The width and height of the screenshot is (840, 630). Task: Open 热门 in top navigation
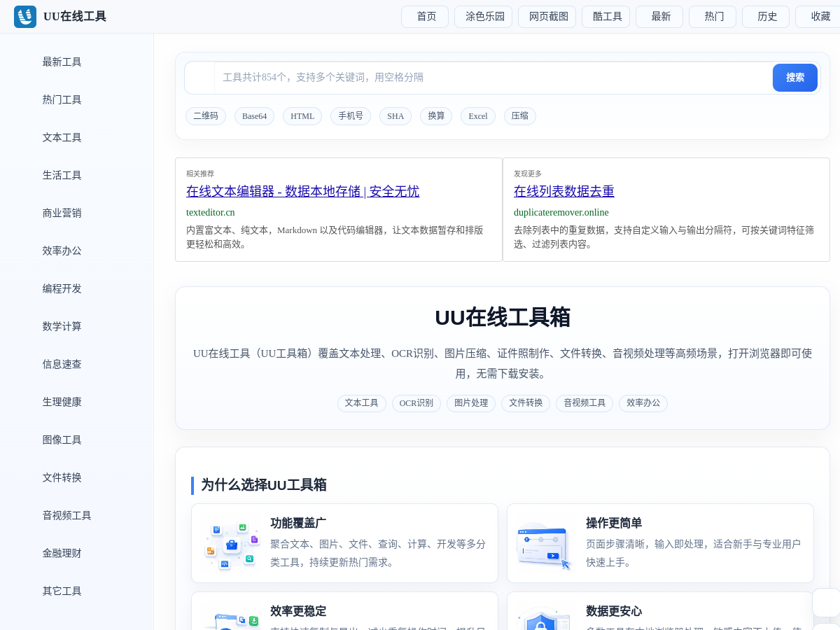tap(713, 17)
